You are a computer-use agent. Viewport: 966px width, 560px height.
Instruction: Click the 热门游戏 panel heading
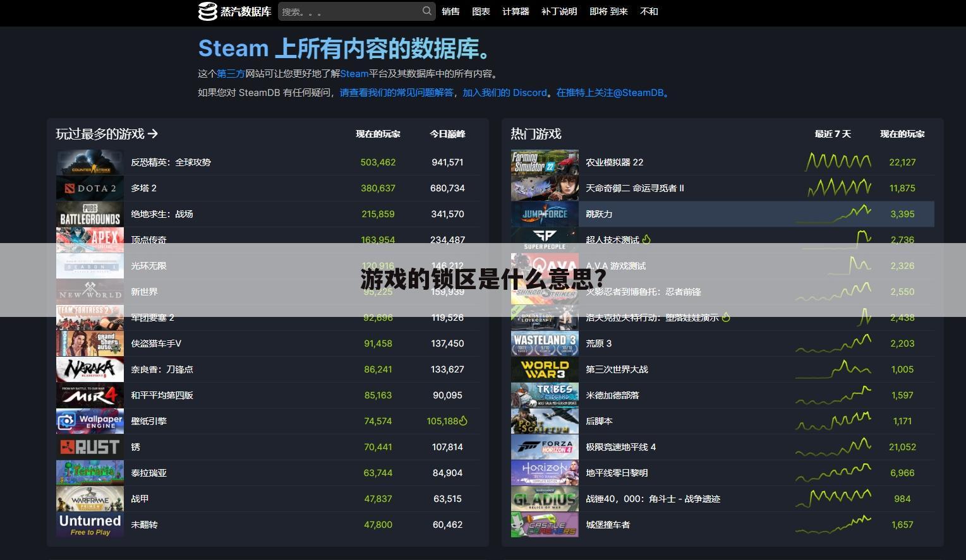click(x=536, y=134)
